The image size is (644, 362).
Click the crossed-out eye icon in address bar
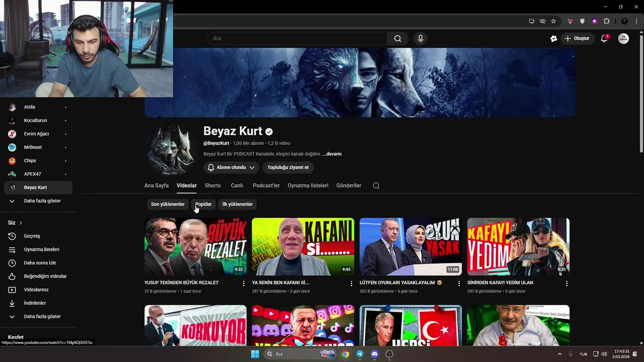pos(542,21)
